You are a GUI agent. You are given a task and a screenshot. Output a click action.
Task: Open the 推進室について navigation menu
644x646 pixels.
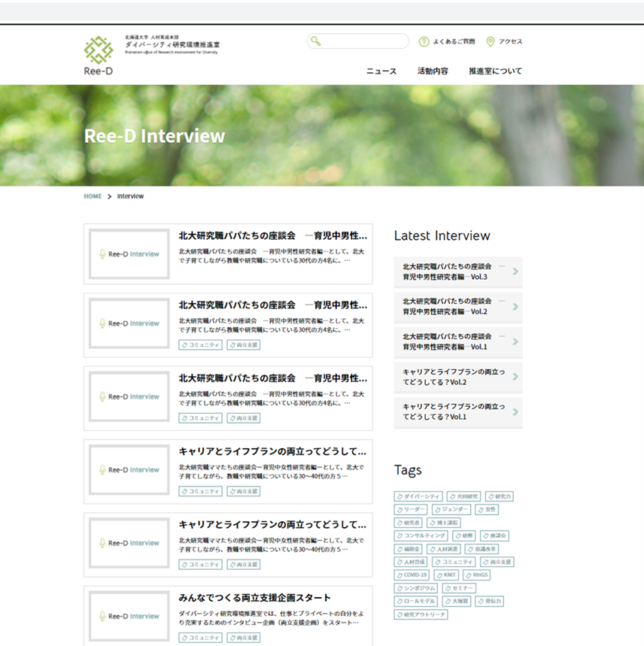pos(495,71)
